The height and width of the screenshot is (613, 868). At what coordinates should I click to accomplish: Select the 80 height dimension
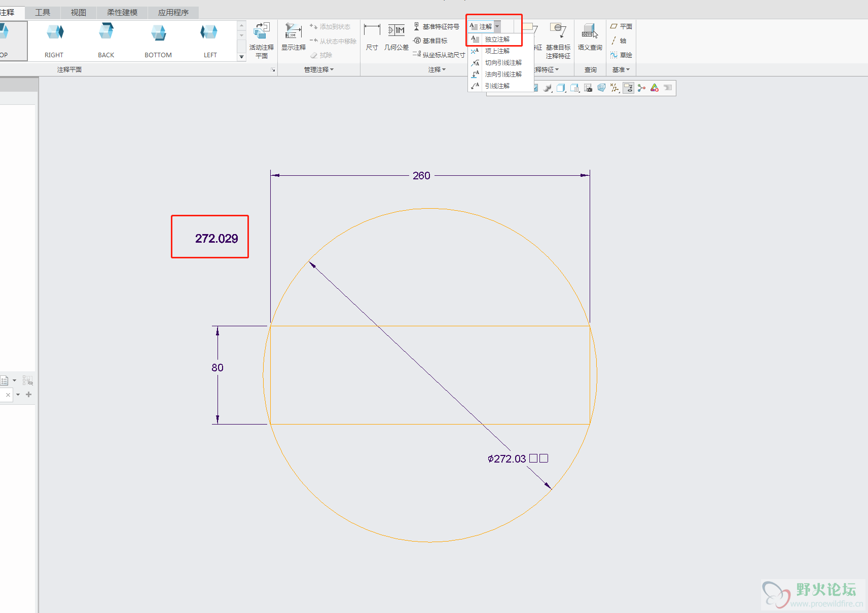click(218, 367)
